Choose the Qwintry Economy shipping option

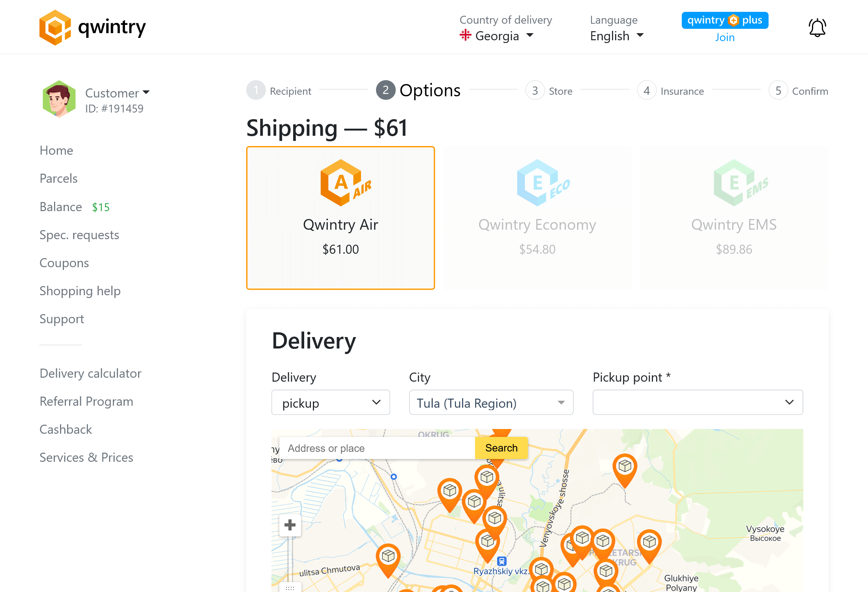point(537,218)
